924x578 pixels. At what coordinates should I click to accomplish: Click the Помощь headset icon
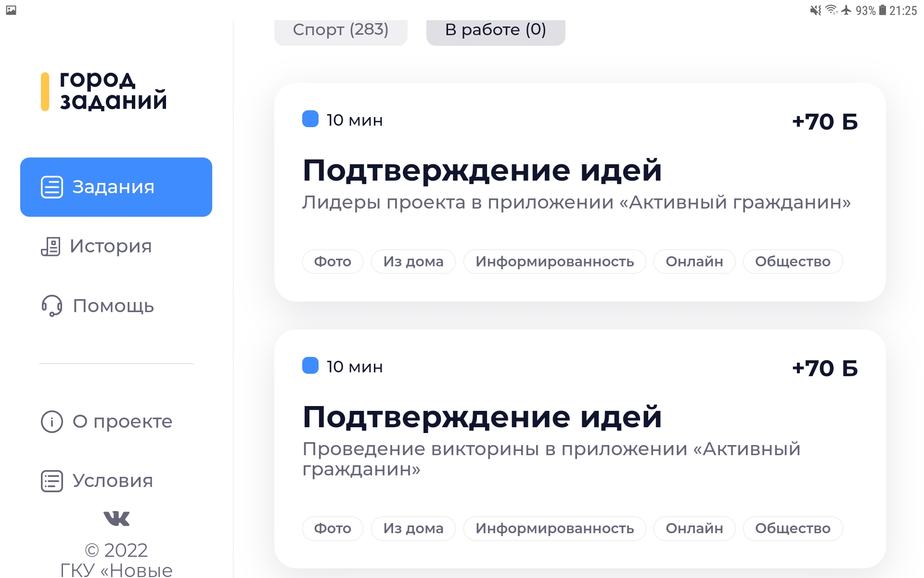coord(51,305)
